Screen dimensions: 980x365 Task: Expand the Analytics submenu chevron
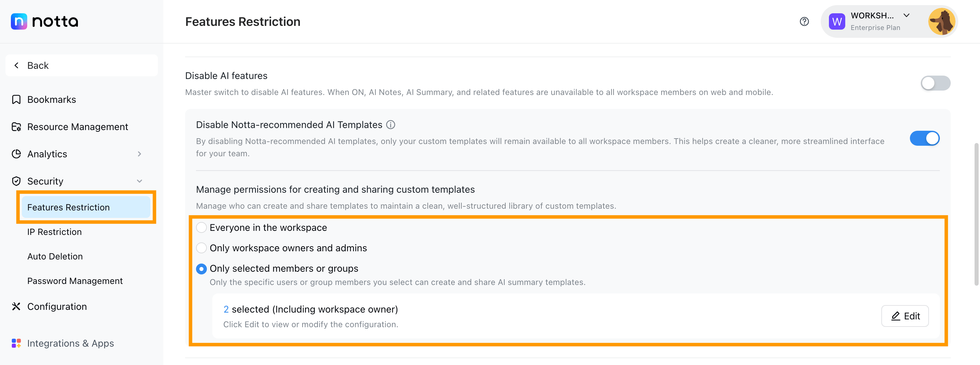139,154
